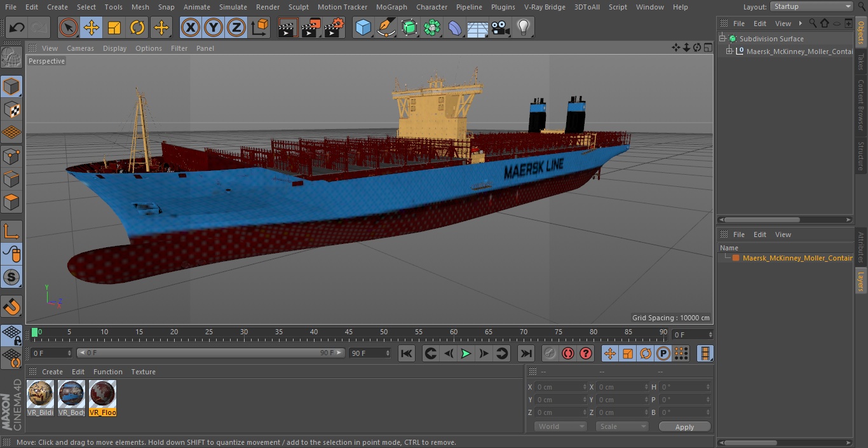Switch to Points mode
The height and width of the screenshot is (448, 868).
pyautogui.click(x=11, y=156)
